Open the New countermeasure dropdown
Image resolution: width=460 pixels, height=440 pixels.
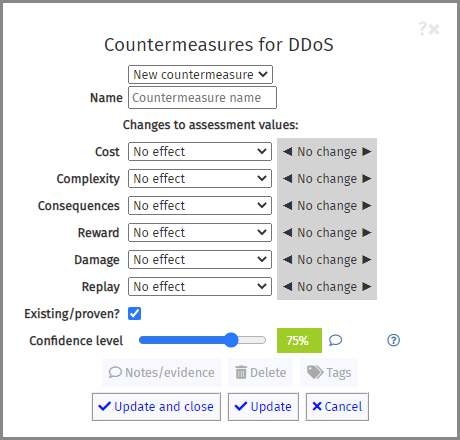tap(200, 74)
